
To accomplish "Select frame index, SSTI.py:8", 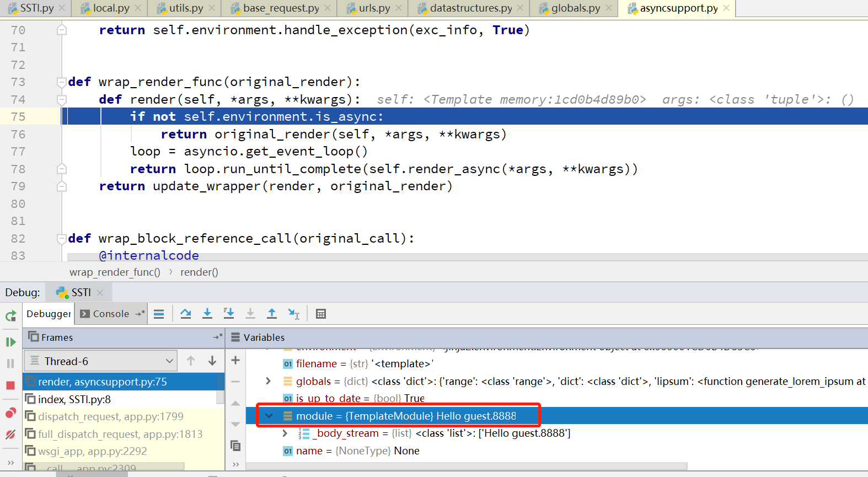I will tap(120, 399).
